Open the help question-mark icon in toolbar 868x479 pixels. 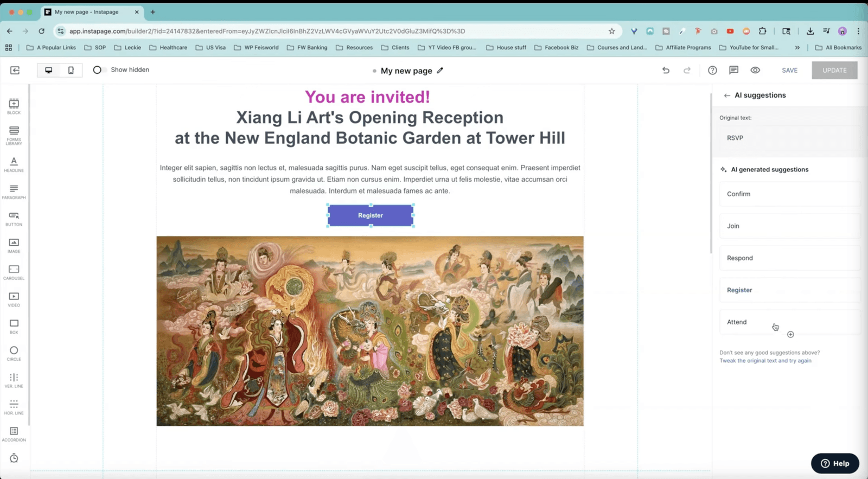[712, 70]
